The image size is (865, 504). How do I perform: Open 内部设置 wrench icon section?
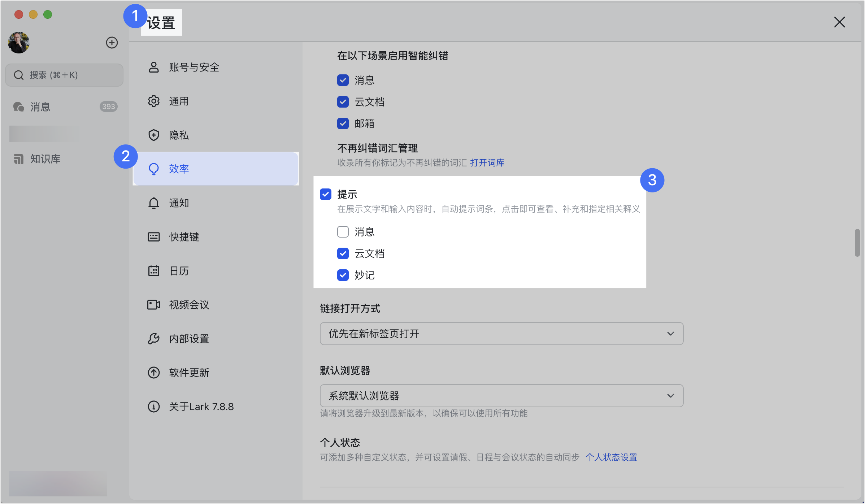[x=154, y=339]
